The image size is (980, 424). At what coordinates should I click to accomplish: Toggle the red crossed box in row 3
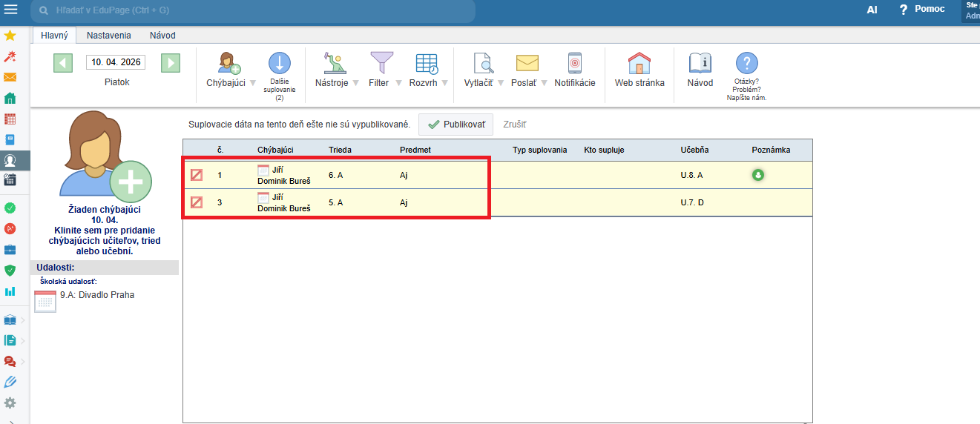[197, 202]
